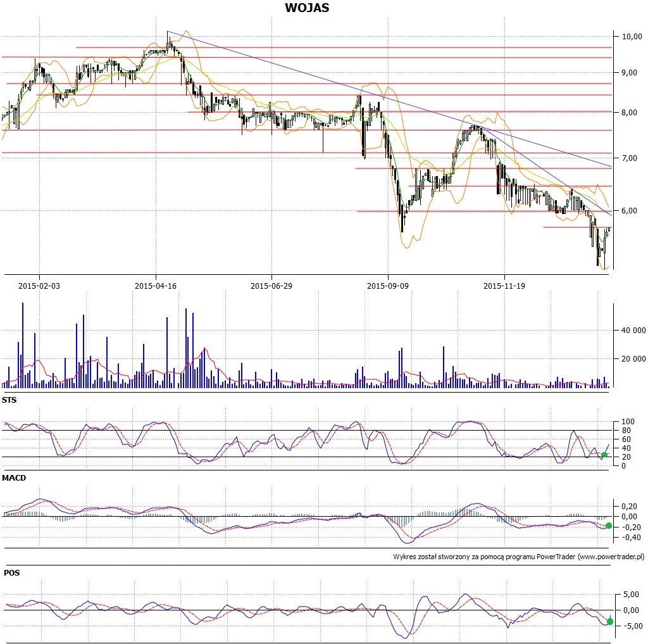The width and height of the screenshot is (648, 644).
Task: Click the 20 000 volume axis label
Action: click(633, 359)
